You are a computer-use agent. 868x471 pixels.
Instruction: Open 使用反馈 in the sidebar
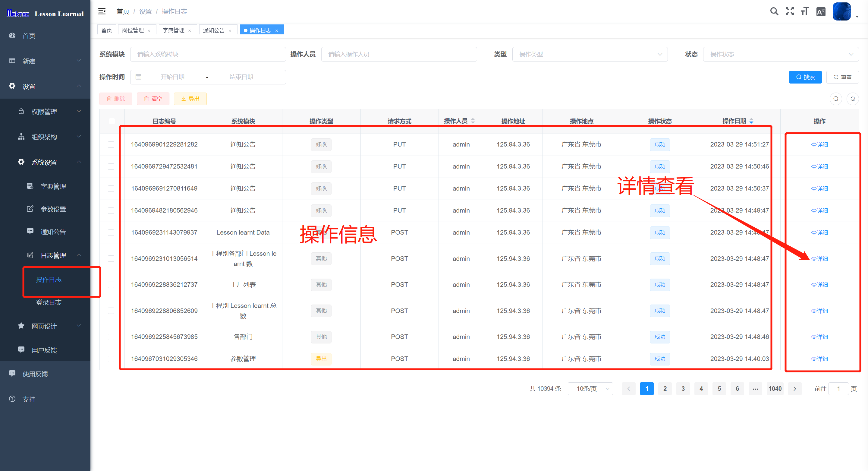pyautogui.click(x=46, y=374)
